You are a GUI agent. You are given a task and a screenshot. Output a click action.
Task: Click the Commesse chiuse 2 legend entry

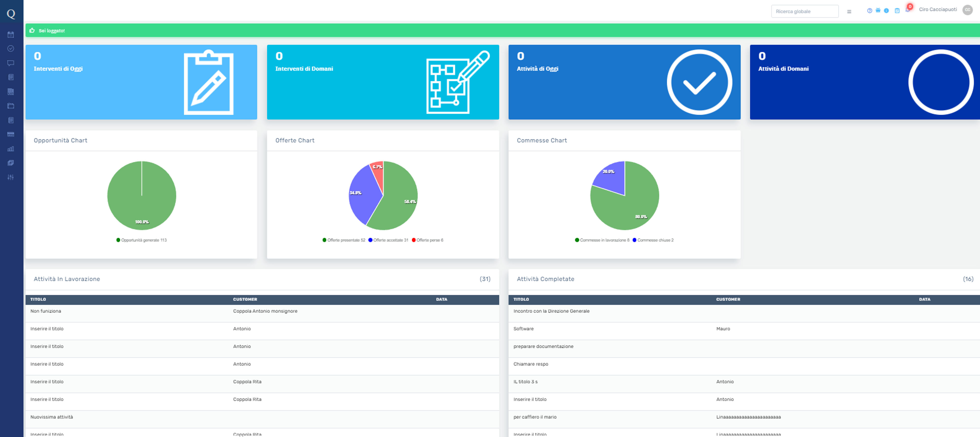(x=653, y=240)
